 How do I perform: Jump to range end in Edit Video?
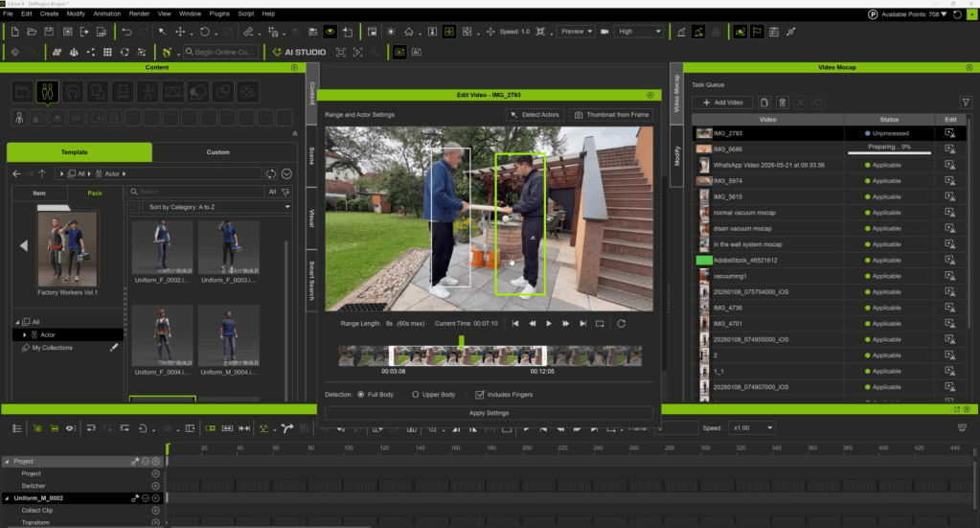click(x=582, y=324)
